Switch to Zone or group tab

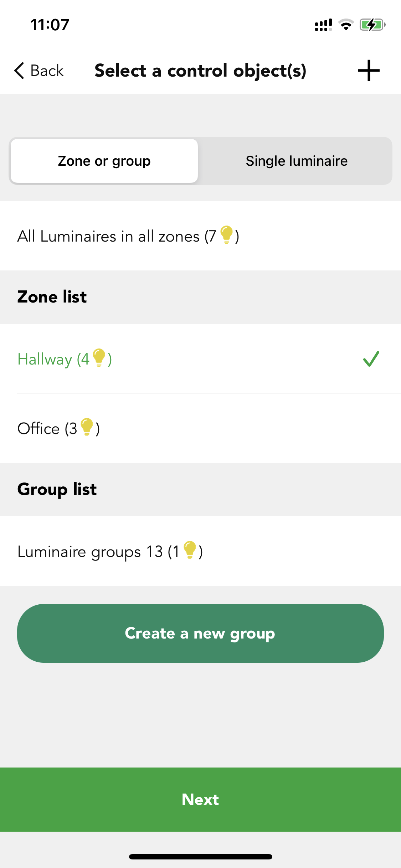point(104,161)
